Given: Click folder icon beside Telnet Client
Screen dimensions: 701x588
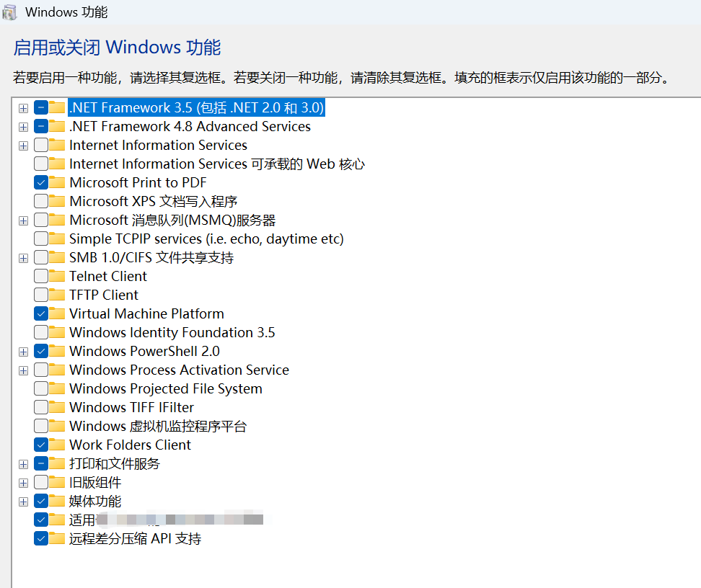Looking at the screenshot, I should pyautogui.click(x=57, y=277).
